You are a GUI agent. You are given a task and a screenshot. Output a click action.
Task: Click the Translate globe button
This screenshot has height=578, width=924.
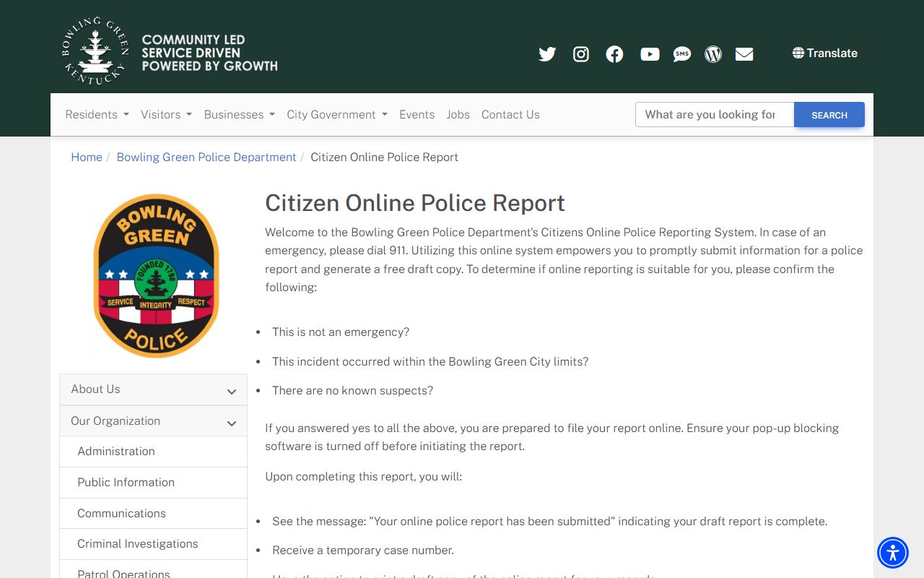825,53
